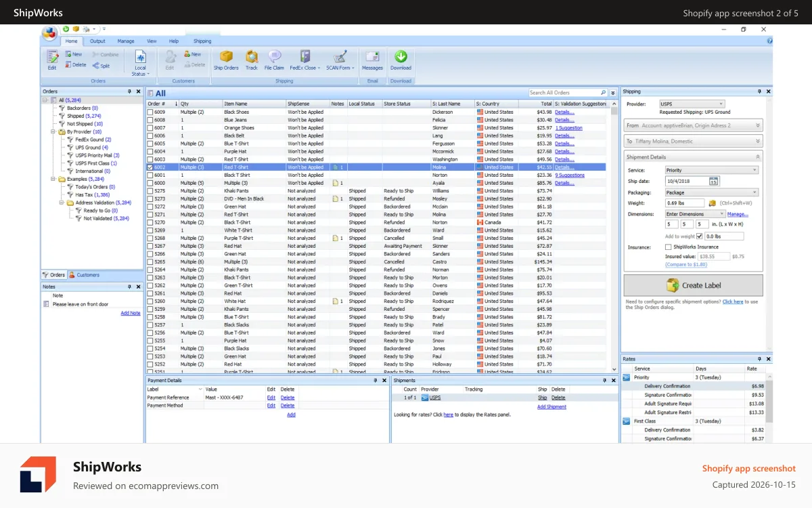812x508 pixels.
Task: Click the Create Label button
Action: pyautogui.click(x=693, y=285)
